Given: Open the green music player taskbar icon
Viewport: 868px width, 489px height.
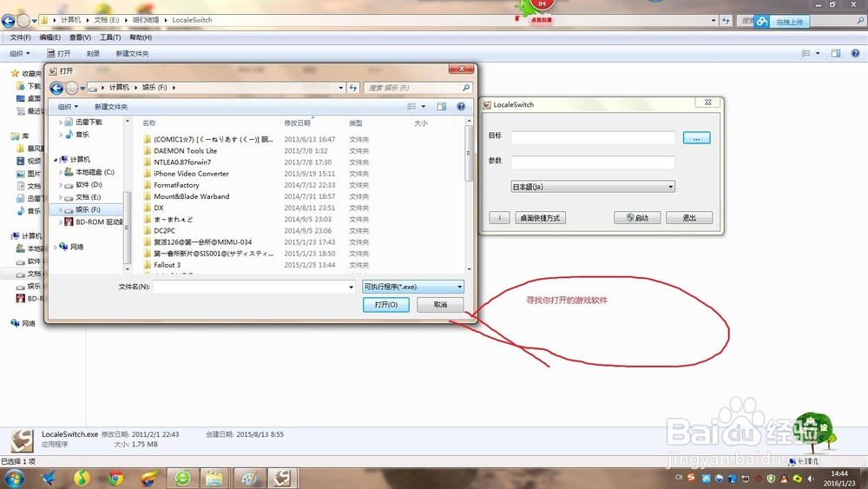Looking at the screenshot, I should point(82,478).
